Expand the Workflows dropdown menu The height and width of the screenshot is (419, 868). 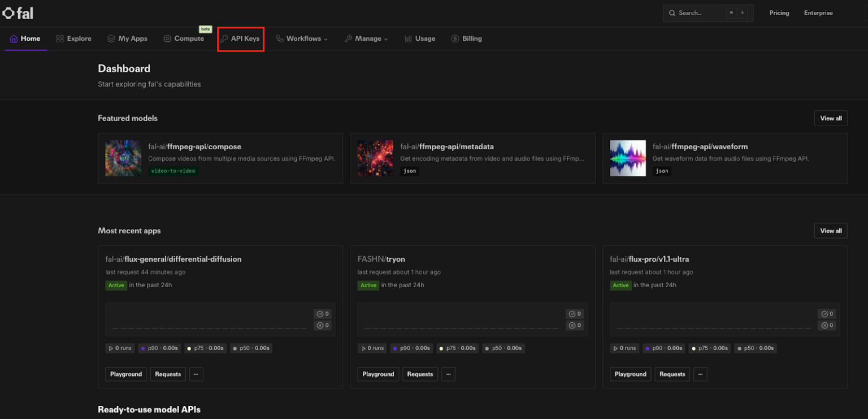(x=302, y=38)
